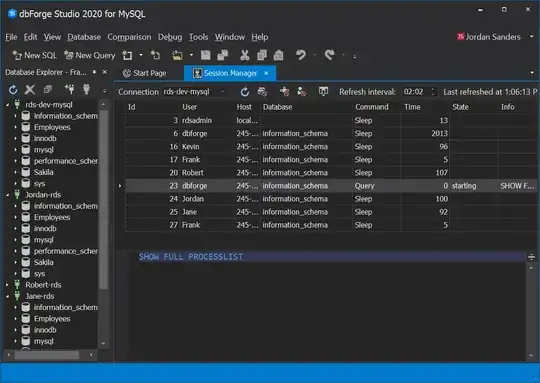Viewport: 540px width, 383px height.
Task: Open the Comparison menu
Action: (x=129, y=37)
